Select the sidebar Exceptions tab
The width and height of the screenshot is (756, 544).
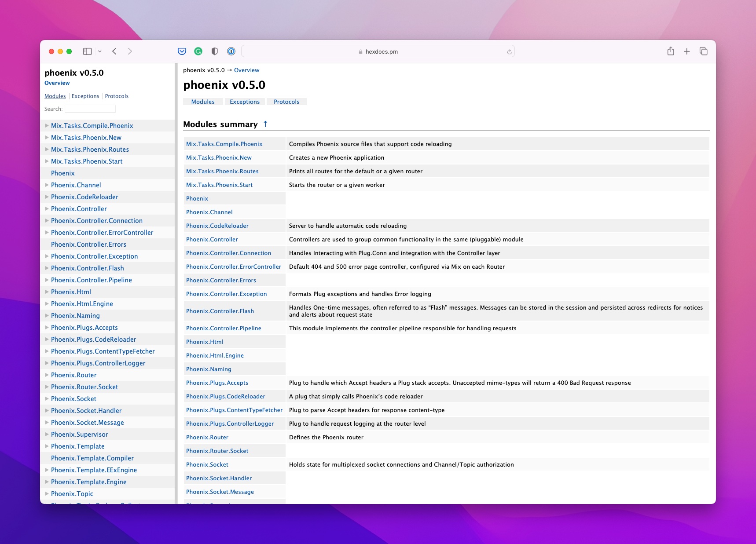pos(85,96)
